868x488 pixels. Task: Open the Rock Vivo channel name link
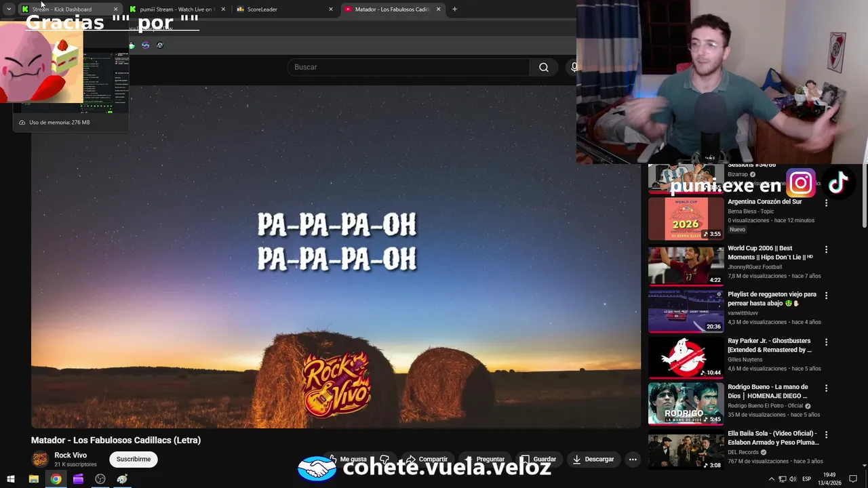click(x=71, y=455)
